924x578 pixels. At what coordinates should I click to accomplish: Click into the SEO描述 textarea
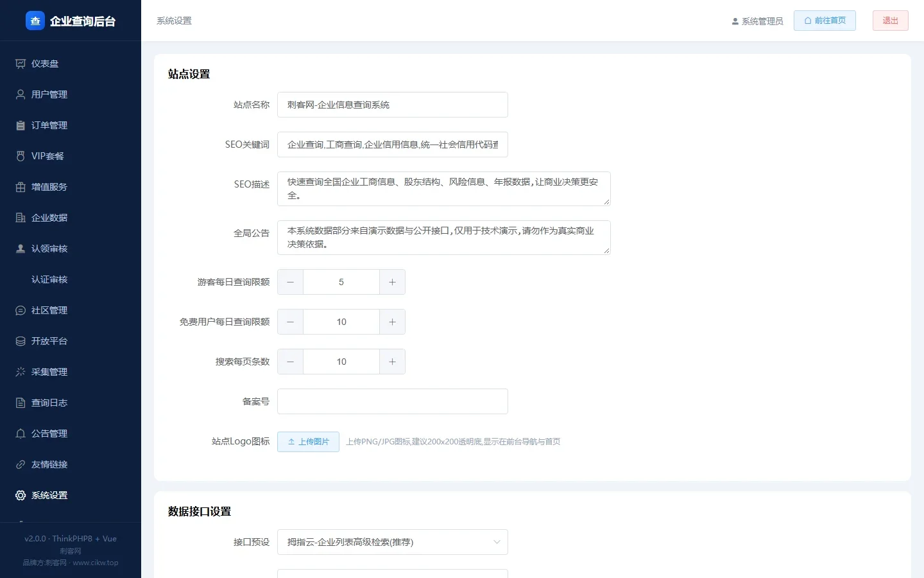(x=444, y=189)
